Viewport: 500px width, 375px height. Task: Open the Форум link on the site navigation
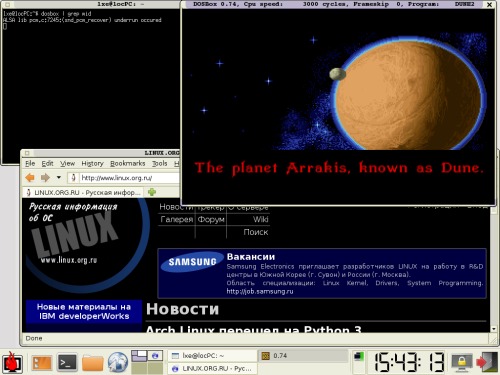pyautogui.click(x=211, y=219)
